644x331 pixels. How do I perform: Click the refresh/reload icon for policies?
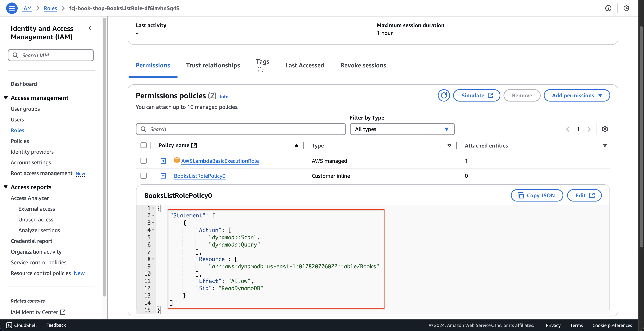[x=444, y=95]
